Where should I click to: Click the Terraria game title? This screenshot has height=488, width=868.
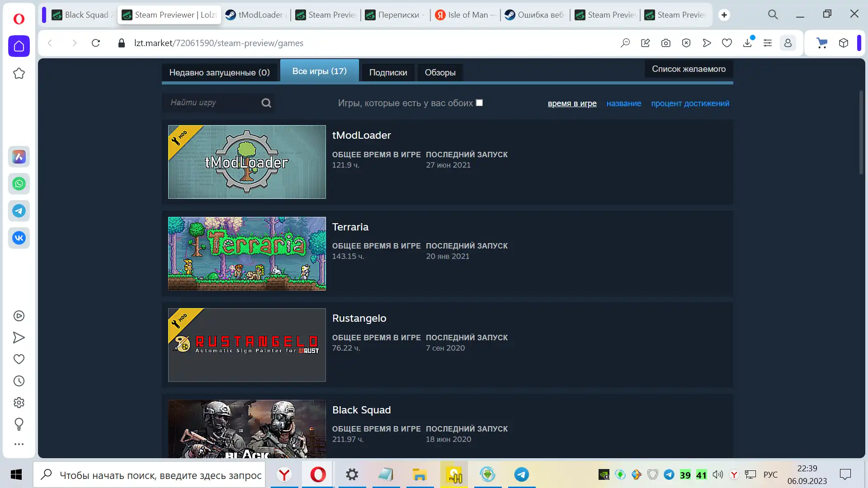pyautogui.click(x=350, y=227)
